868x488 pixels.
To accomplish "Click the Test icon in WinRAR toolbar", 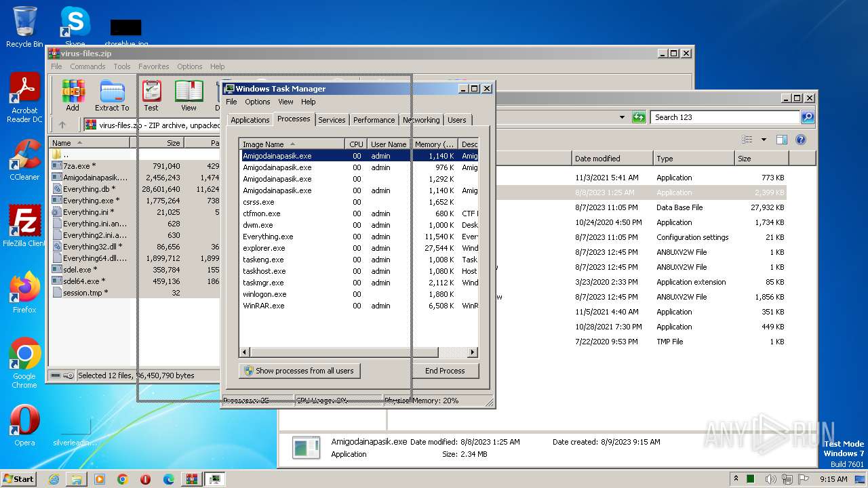I will click(x=151, y=95).
